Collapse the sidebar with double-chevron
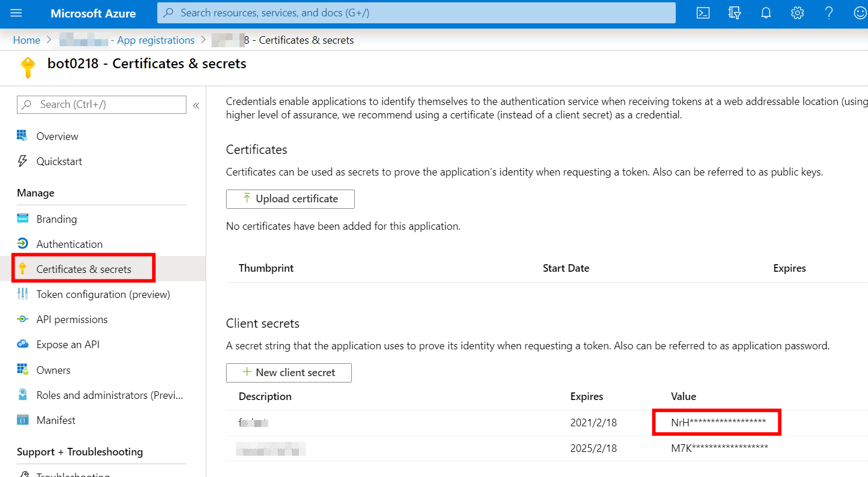The image size is (868, 477). click(x=196, y=106)
